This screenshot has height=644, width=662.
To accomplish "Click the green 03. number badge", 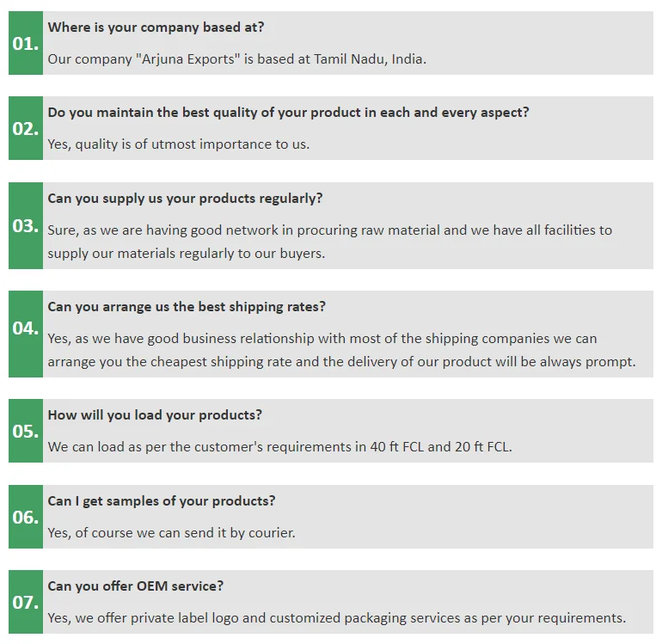I will (26, 225).
